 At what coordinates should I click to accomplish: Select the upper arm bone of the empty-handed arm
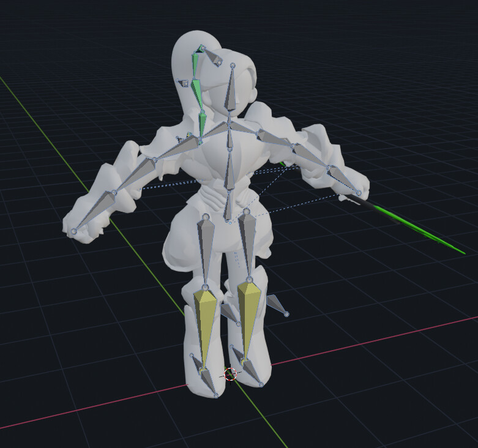[178, 148]
